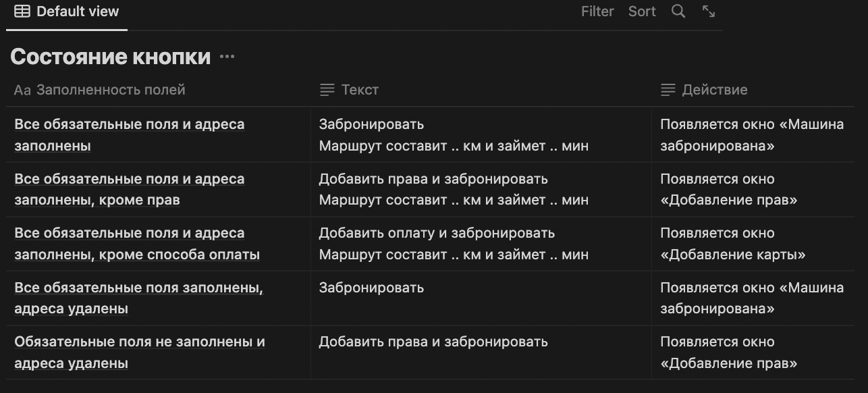This screenshot has height=393, width=868.
Task: Expand the database with the diagonal arrows icon
Action: tap(707, 11)
